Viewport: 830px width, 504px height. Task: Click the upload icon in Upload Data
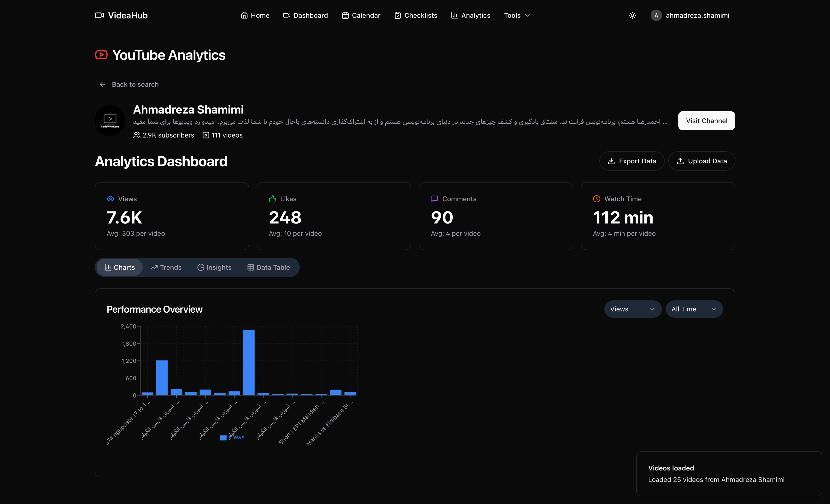pos(680,161)
